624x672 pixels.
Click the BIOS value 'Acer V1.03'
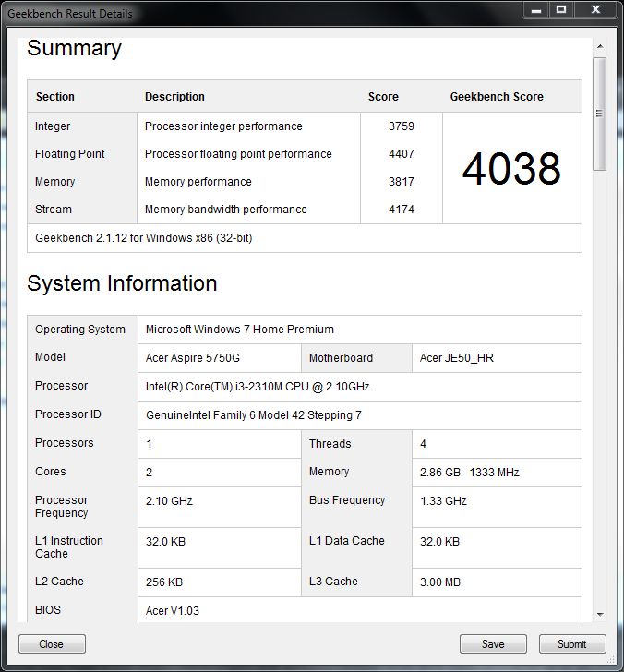click(173, 611)
